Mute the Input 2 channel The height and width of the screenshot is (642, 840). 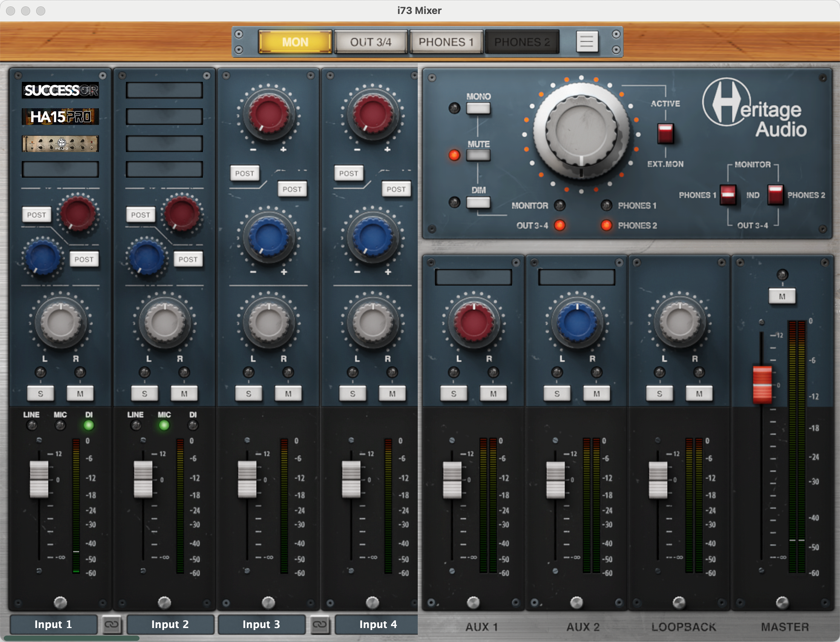(184, 393)
